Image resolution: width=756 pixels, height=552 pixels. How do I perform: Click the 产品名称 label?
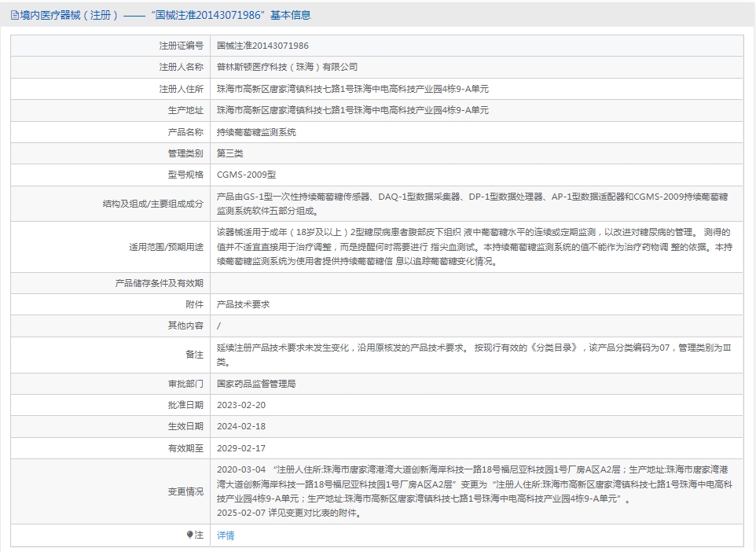[185, 132]
